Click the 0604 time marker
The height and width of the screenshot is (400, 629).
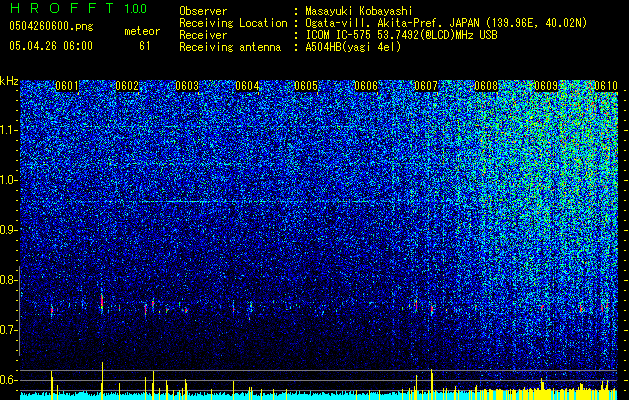[x=247, y=86]
